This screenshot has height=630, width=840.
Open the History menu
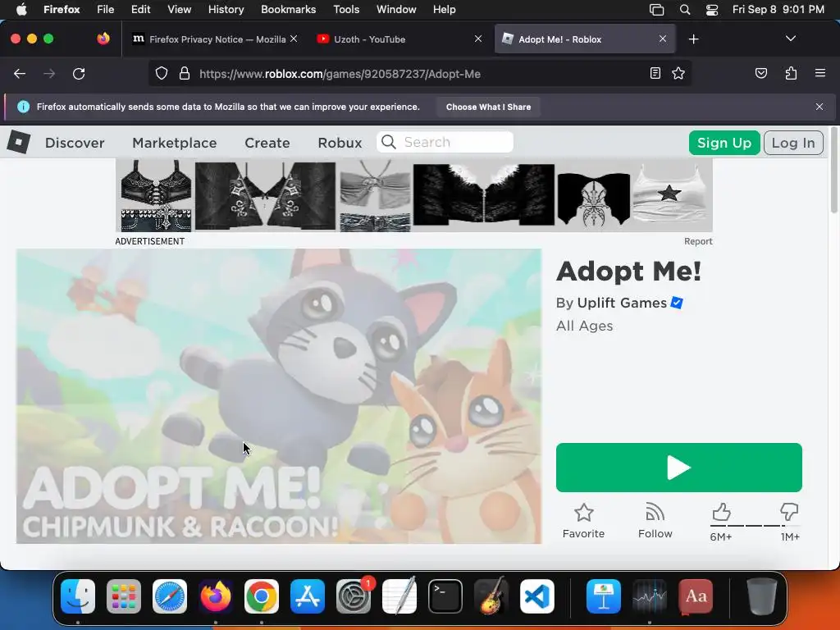coord(226,9)
